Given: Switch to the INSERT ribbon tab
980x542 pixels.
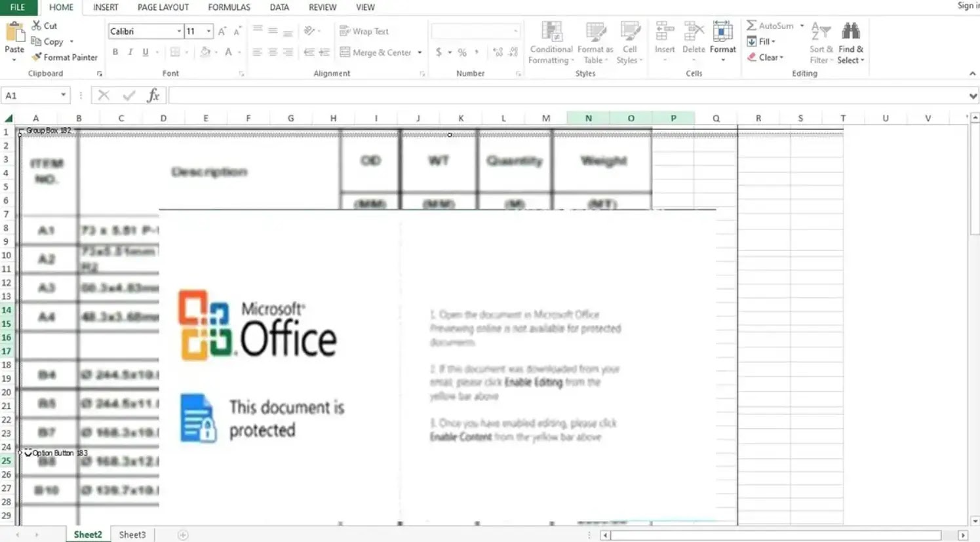Looking at the screenshot, I should [x=106, y=7].
